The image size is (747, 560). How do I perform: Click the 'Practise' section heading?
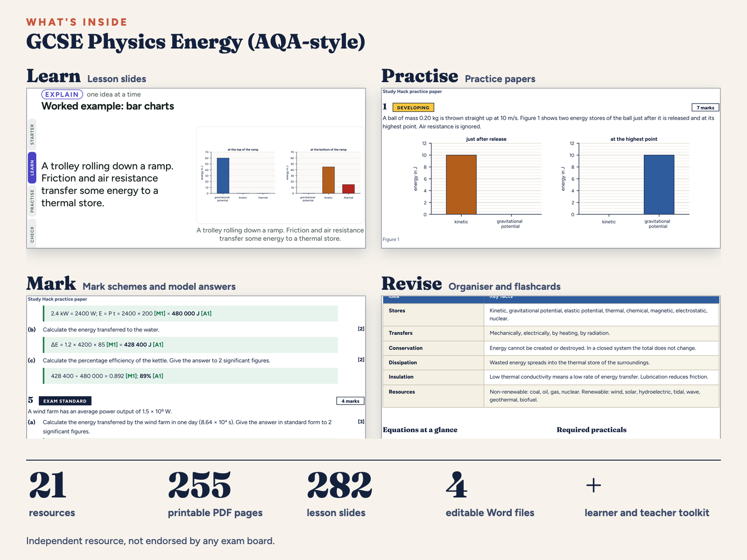[420, 76]
